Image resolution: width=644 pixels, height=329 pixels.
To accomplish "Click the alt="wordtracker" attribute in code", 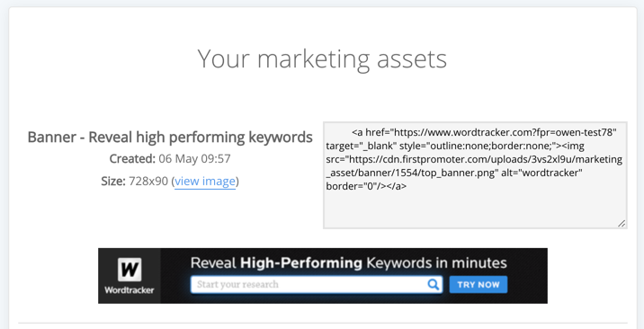I will point(541,173).
